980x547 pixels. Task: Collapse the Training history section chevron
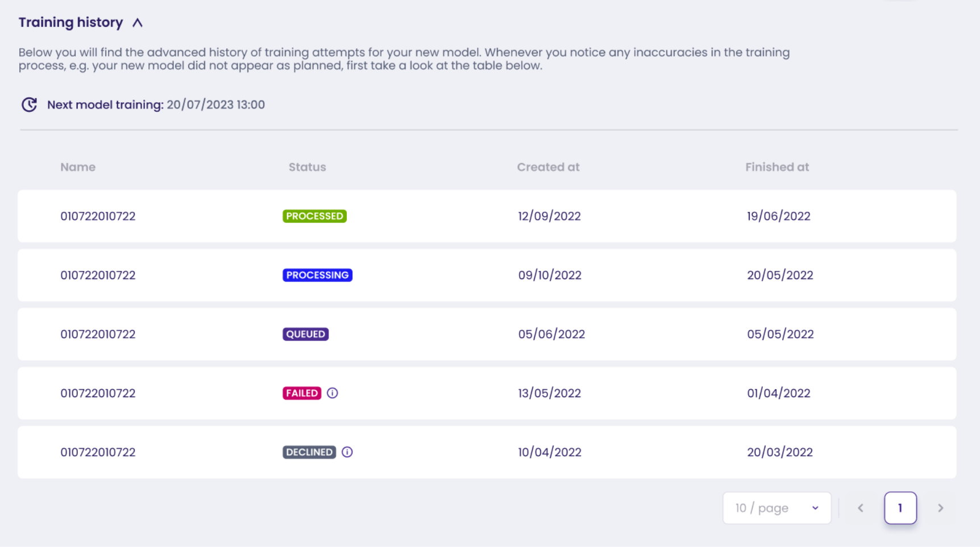coord(138,23)
